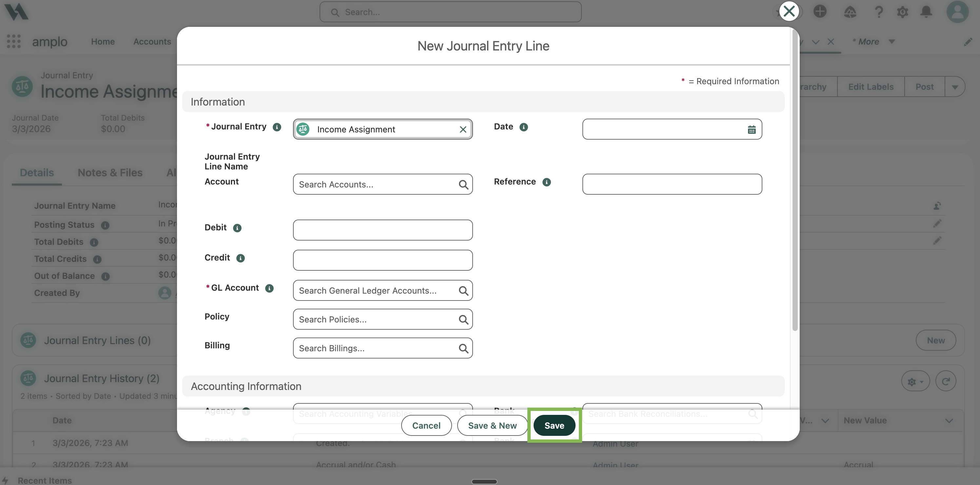The width and height of the screenshot is (980, 485).
Task: Close the New Journal Entry Line dialog
Action: click(x=789, y=11)
